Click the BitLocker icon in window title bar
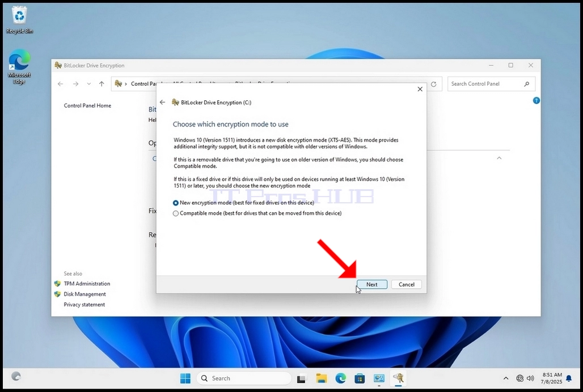Screen dimensions: 583x392 coord(58,65)
